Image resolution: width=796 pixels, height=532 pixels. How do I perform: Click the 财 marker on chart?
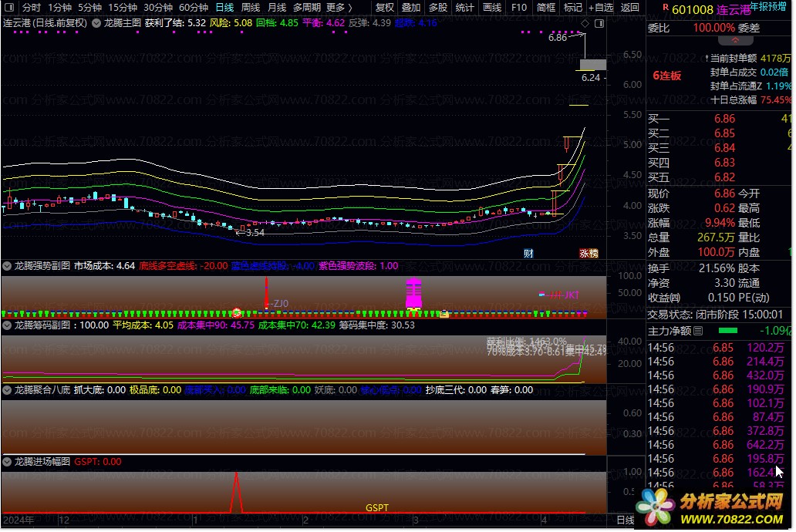tap(528, 253)
